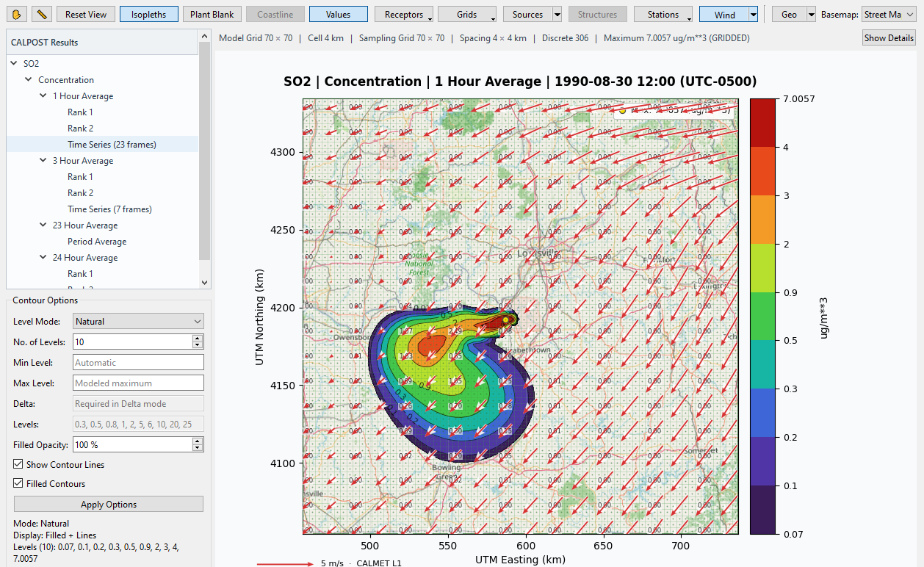Select the Period Average item
This screenshot has height=567, width=924.
coord(97,242)
